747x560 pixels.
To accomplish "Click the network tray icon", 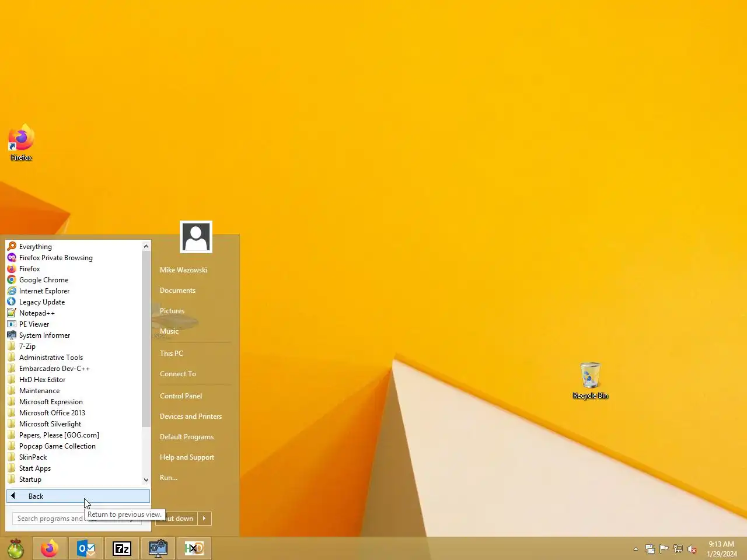I will (678, 549).
